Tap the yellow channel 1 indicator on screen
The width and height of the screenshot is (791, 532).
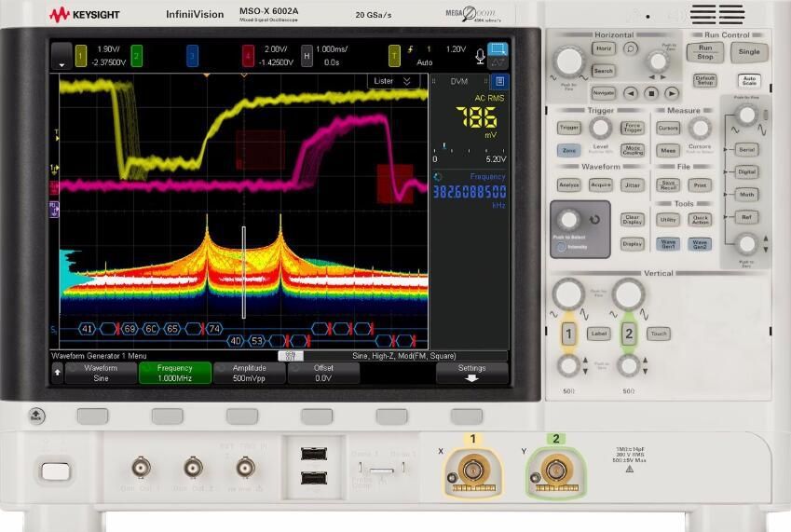tap(81, 56)
